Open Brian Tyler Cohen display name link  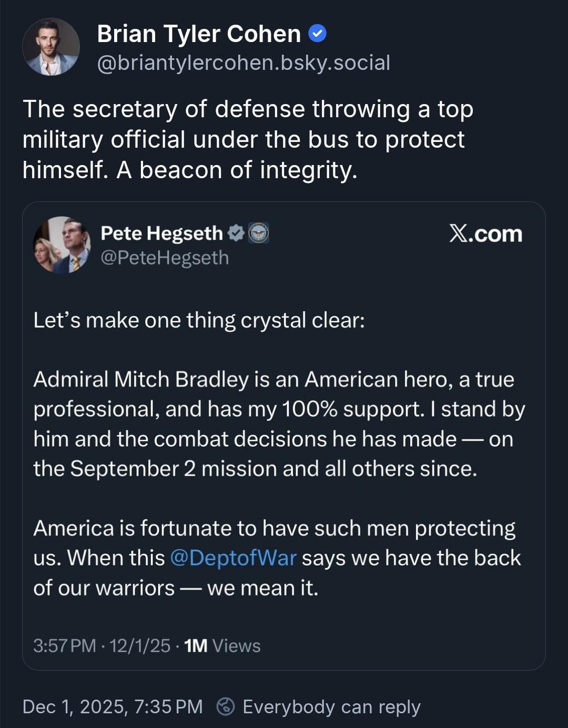pyautogui.click(x=199, y=34)
